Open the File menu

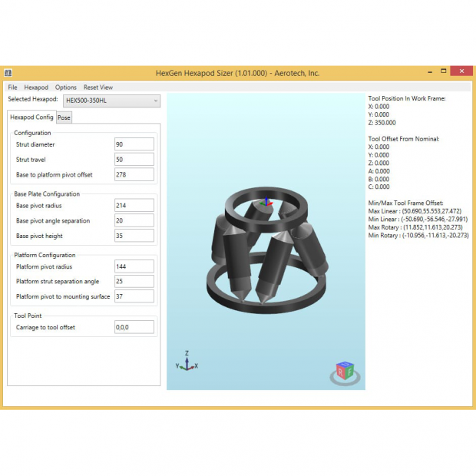tap(13, 88)
